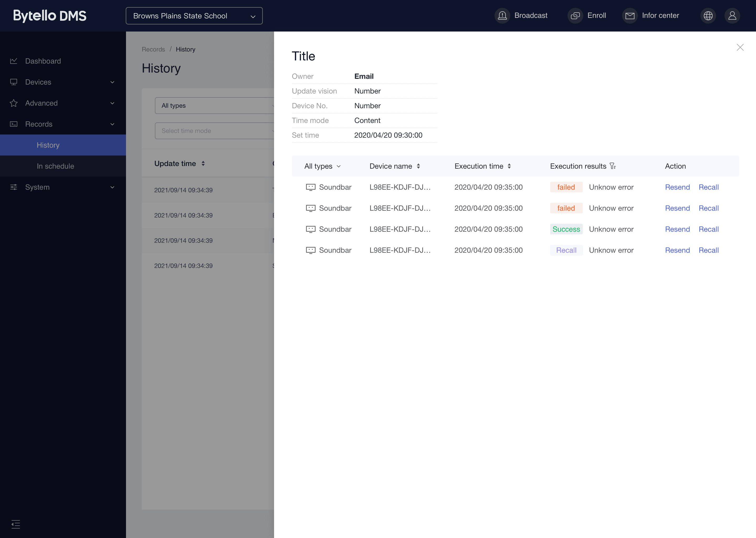
Task: Open All types dropdown in panel table
Action: click(322, 166)
